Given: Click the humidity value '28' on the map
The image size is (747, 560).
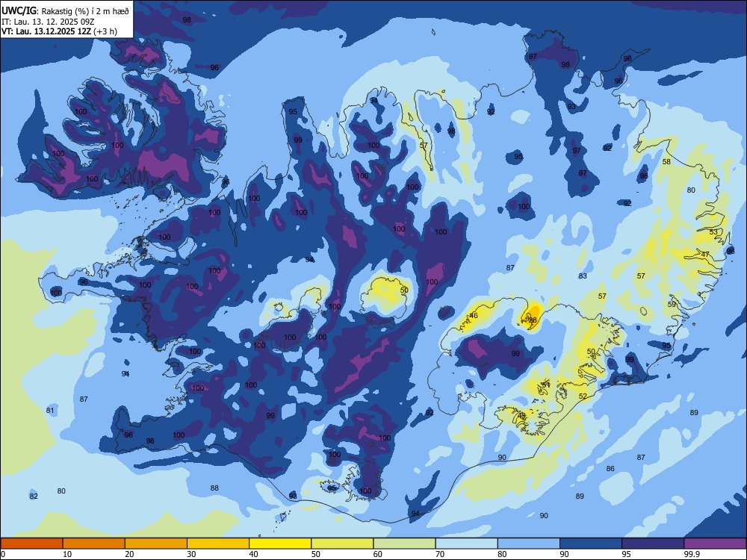Looking at the screenshot, I should click(533, 320).
